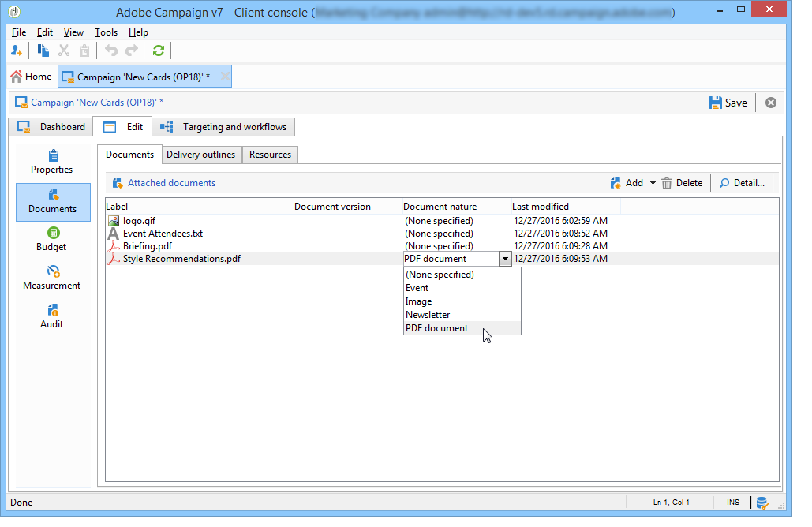The height and width of the screenshot is (527, 812).
Task: Click the INS status bar indicator
Action: tap(733, 503)
